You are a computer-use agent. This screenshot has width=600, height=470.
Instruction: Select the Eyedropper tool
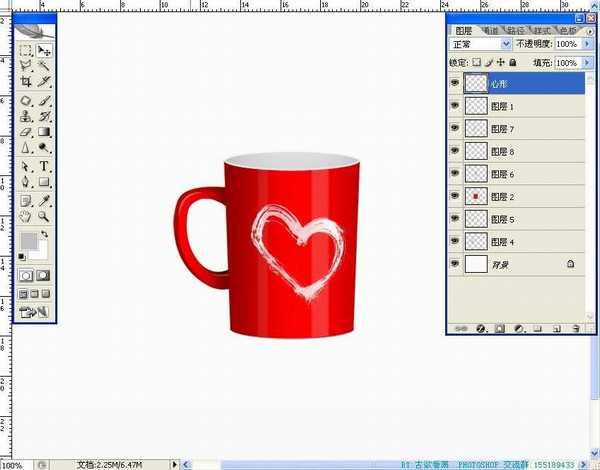tap(45, 199)
